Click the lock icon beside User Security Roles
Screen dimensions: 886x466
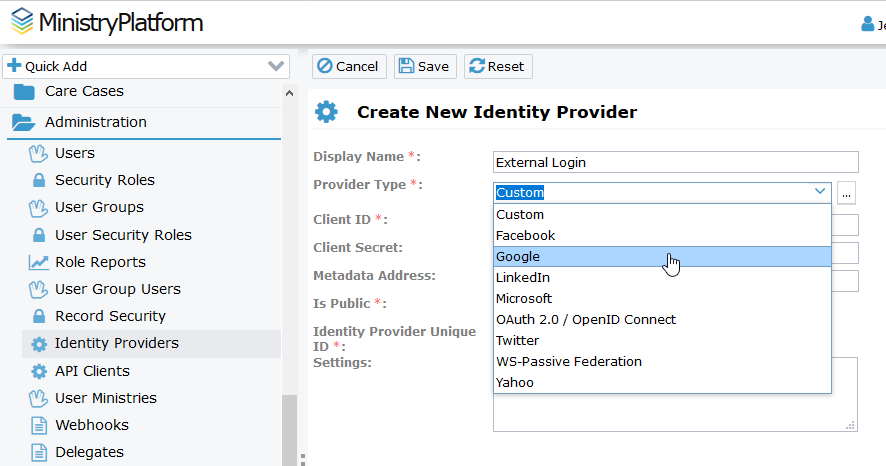[38, 235]
